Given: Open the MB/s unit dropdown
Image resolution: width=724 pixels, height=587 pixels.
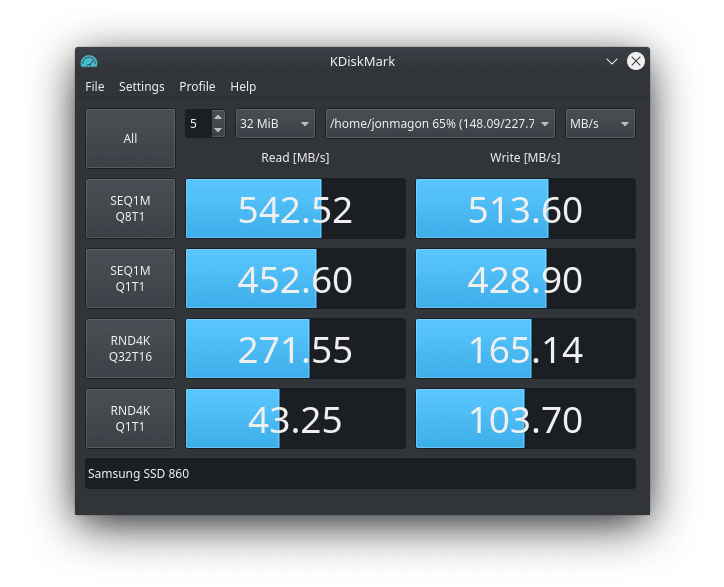Looking at the screenshot, I should point(600,124).
